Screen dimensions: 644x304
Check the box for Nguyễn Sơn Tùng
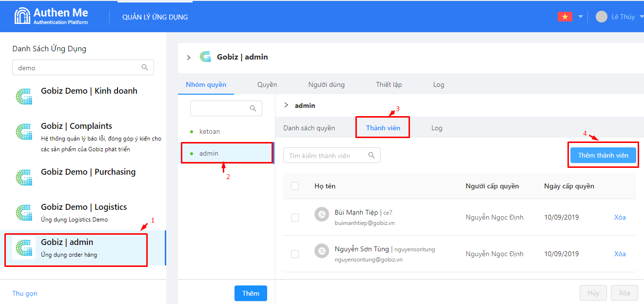(295, 254)
